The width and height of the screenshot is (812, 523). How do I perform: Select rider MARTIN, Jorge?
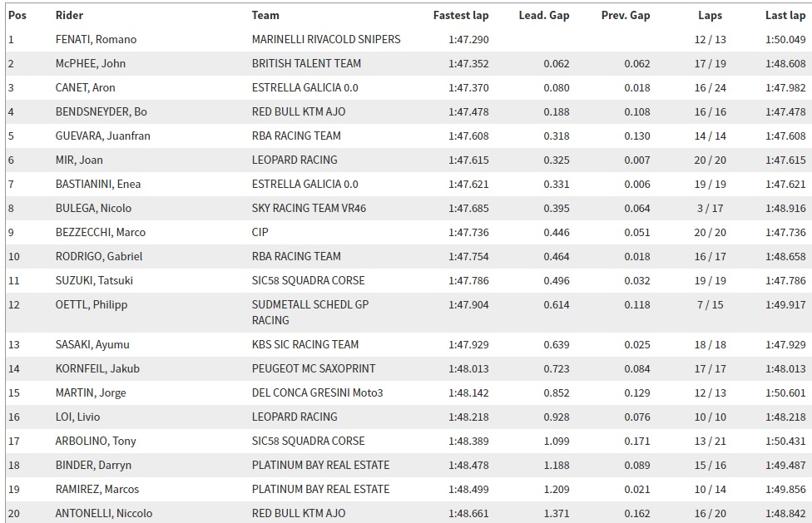(91, 392)
